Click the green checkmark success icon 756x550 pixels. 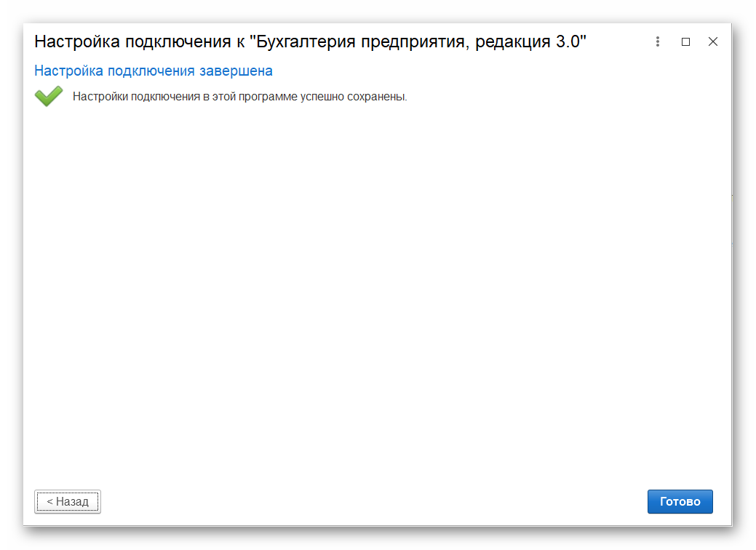[x=49, y=96]
